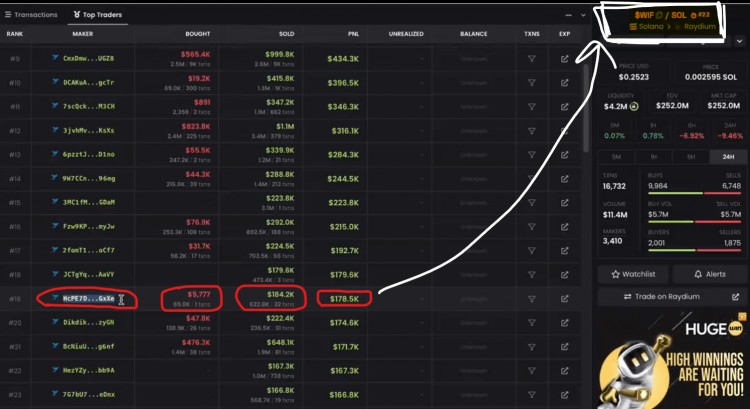Screen dimensions: 750x409
Task: Filter transactions for maker CmxDmw...UGZ8
Action: pyautogui.click(x=532, y=59)
